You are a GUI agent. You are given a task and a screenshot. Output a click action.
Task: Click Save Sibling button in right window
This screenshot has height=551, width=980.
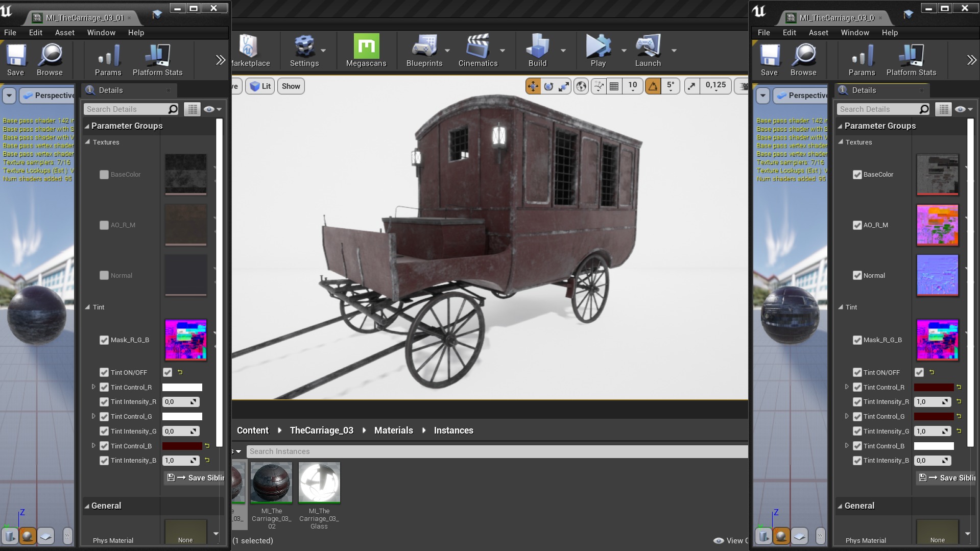pyautogui.click(x=946, y=478)
